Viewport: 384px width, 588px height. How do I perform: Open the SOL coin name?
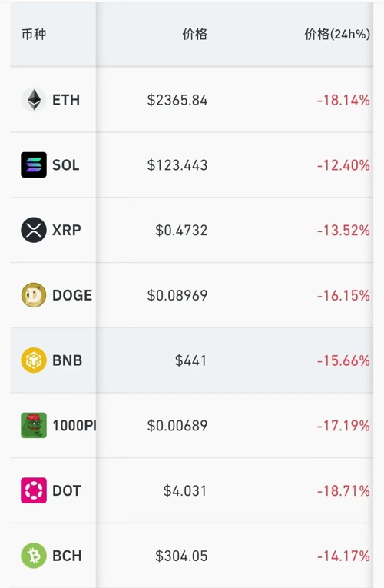point(66,165)
